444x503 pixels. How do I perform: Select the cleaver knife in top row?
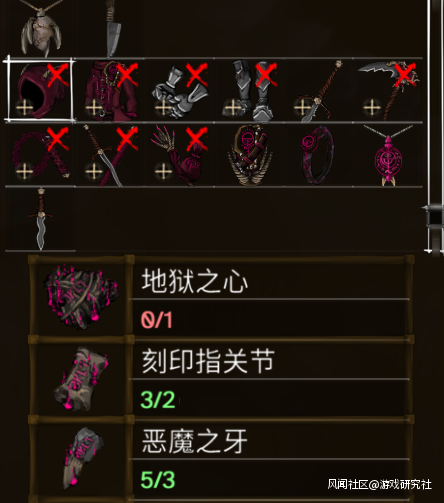tap(113, 28)
